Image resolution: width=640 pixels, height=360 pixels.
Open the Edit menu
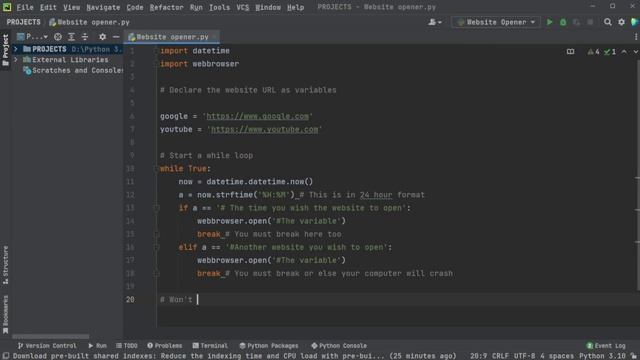click(48, 7)
